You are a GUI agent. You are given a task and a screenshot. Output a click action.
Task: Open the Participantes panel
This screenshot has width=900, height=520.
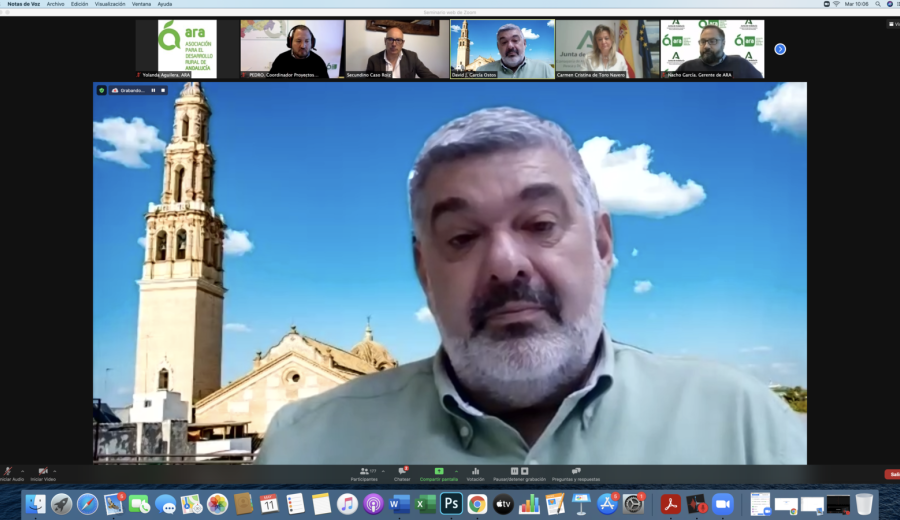point(364,474)
